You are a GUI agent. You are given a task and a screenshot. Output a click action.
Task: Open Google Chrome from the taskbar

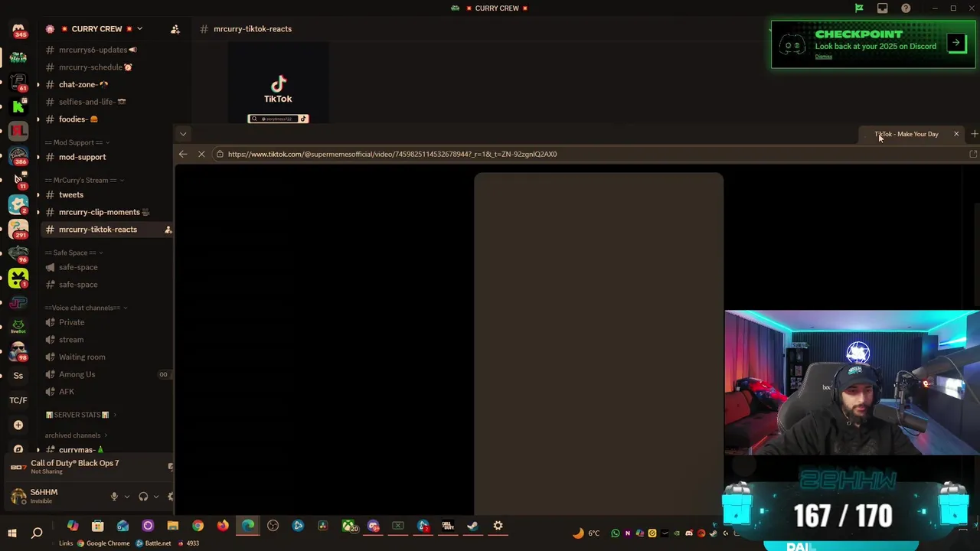(x=198, y=526)
